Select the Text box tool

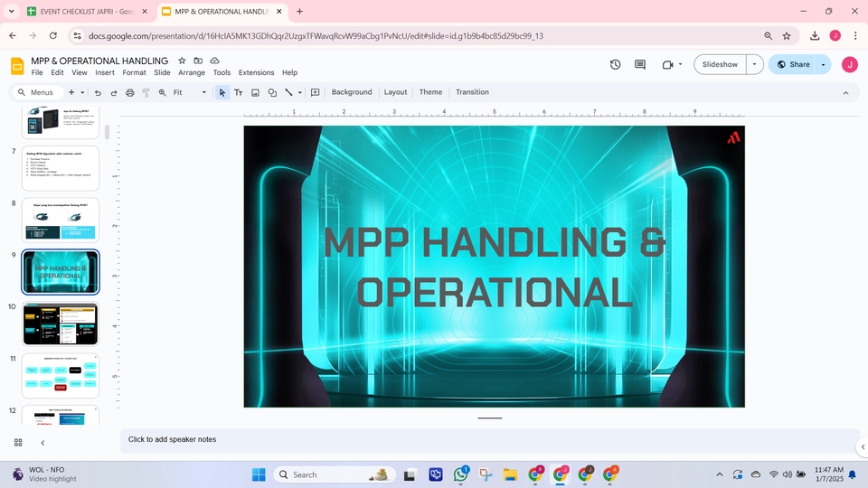tap(239, 92)
